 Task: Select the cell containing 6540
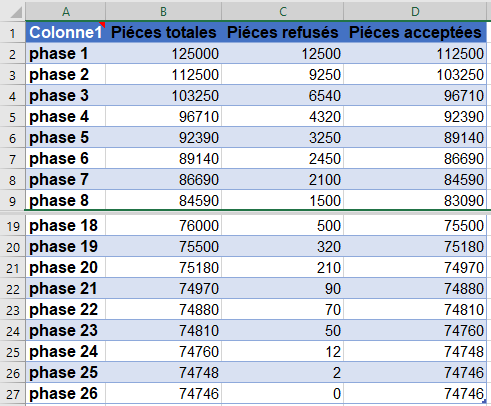click(283, 95)
